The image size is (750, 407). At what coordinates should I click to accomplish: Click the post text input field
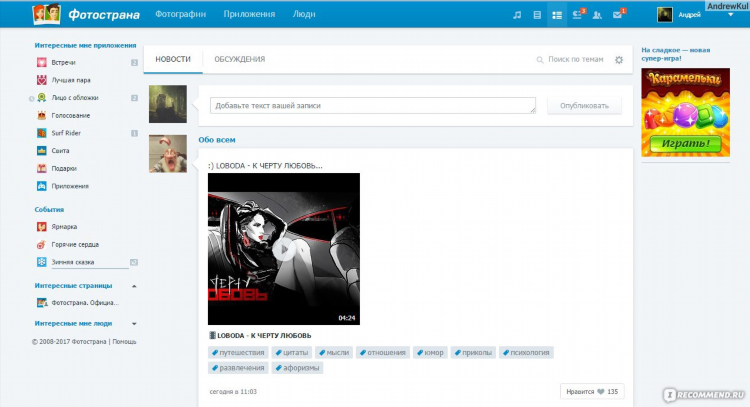tap(373, 106)
